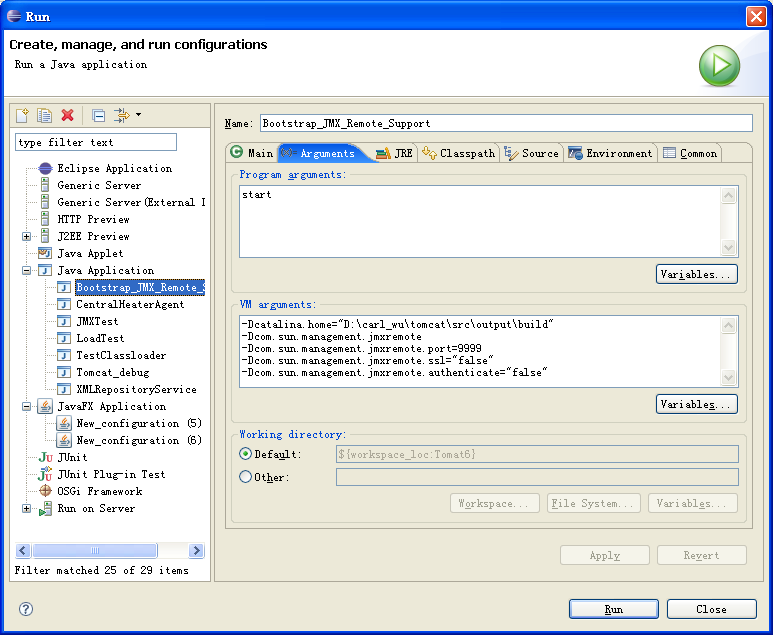The height and width of the screenshot is (635, 773).
Task: Expand the Run on Server node
Action: 27,509
